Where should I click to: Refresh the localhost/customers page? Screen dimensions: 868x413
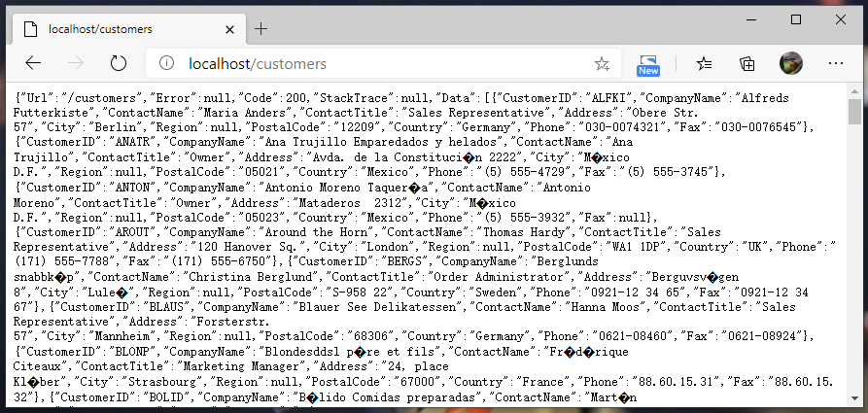[119, 64]
